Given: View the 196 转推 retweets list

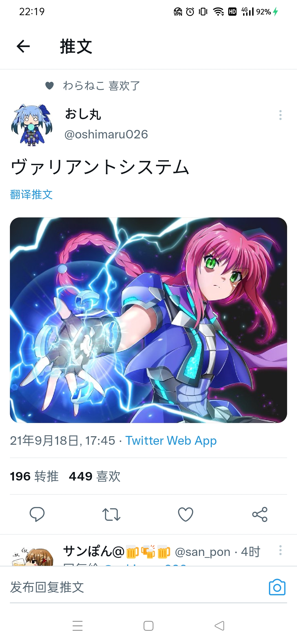Looking at the screenshot, I should click(x=34, y=476).
